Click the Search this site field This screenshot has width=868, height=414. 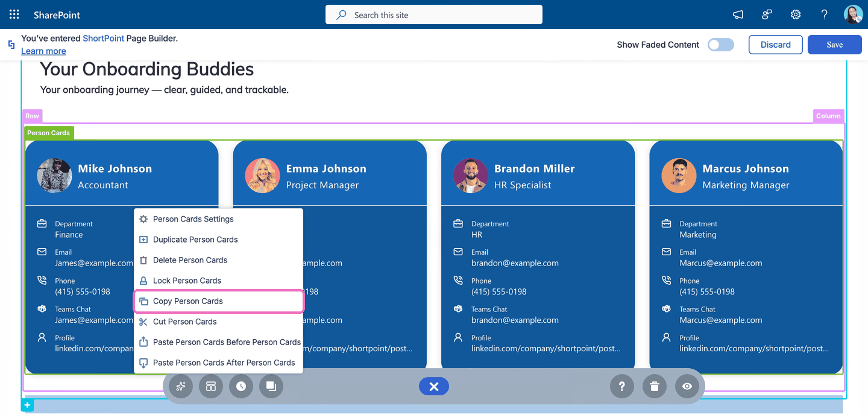click(x=434, y=14)
